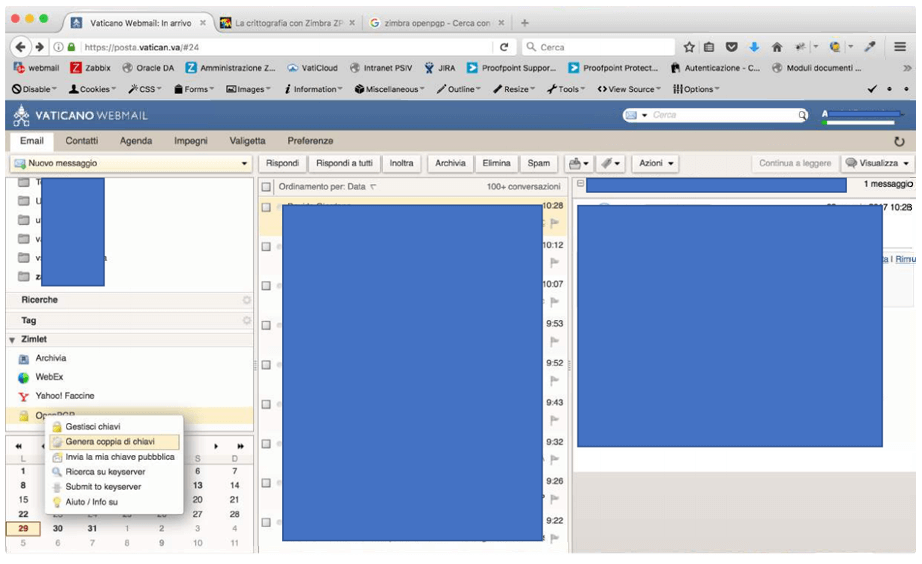The width and height of the screenshot is (922, 564).
Task: Open the Yahoo! Faccine zimlet
Action: coord(65,396)
